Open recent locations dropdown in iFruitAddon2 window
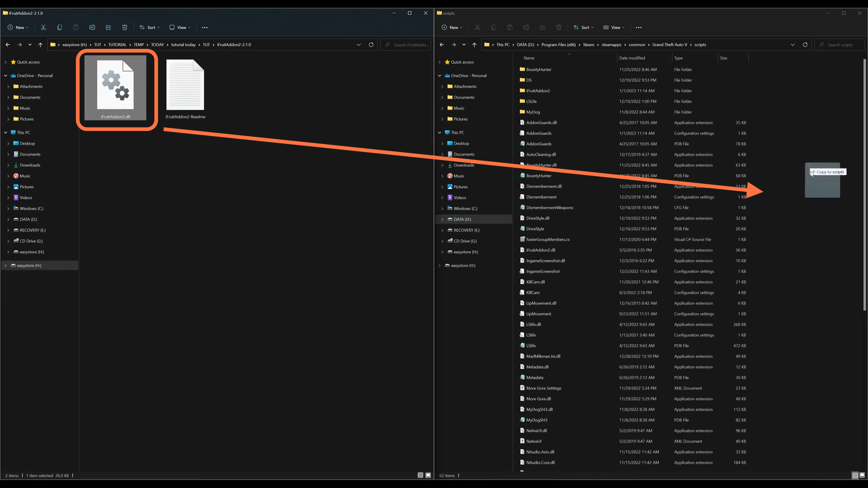 click(x=30, y=45)
